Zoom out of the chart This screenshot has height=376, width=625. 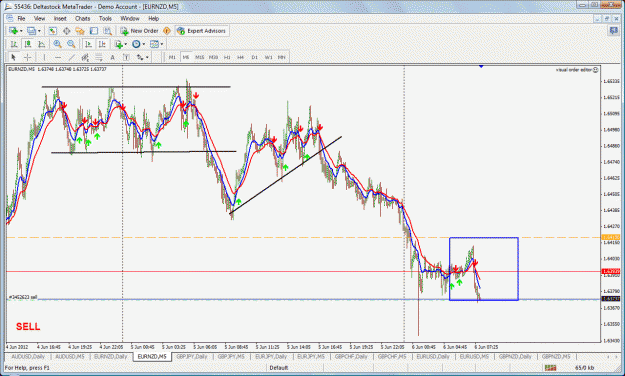point(71,44)
